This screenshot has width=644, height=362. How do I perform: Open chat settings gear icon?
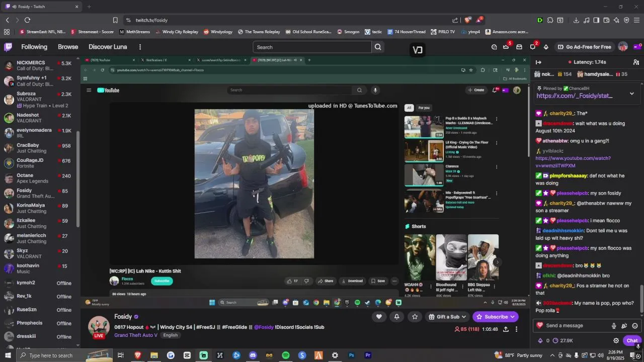[x=616, y=340]
